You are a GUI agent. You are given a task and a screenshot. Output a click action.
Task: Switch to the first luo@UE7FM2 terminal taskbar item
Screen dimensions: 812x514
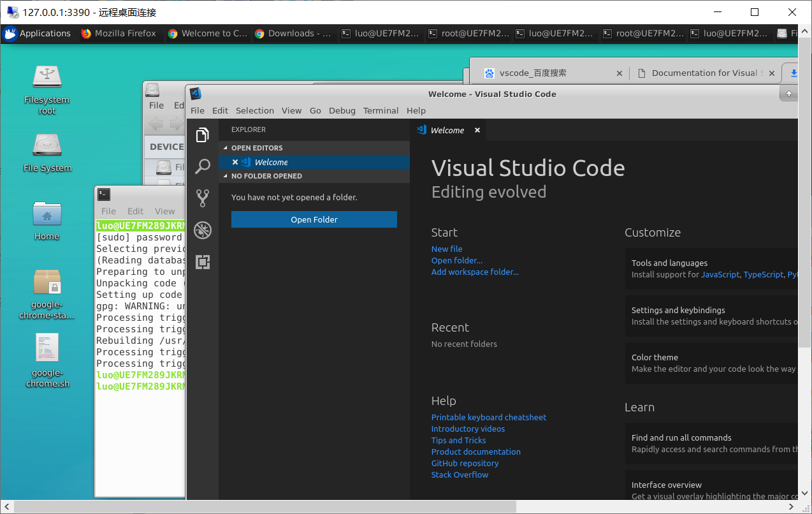click(381, 33)
